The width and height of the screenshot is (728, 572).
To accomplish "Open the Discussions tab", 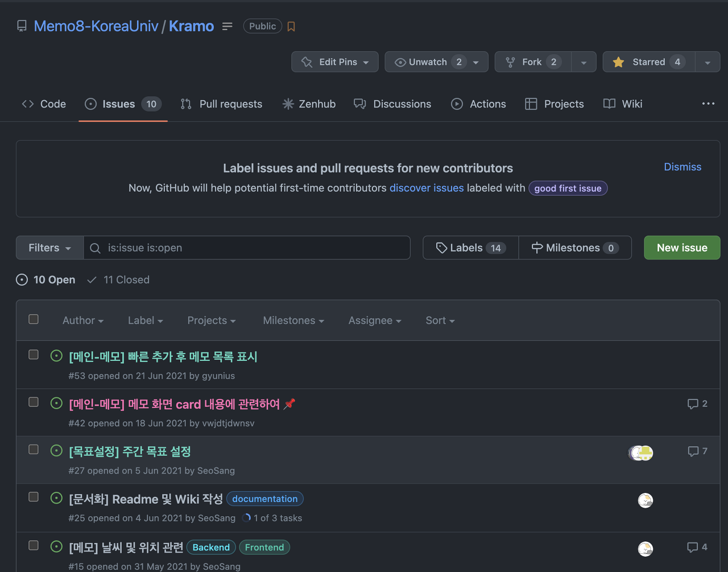I will coord(392,104).
